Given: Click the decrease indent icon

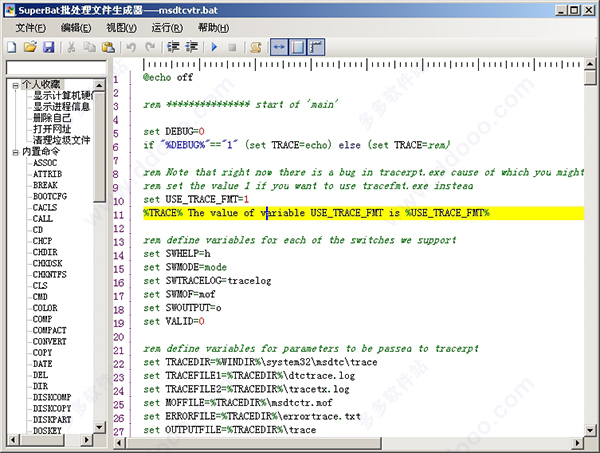Looking at the screenshot, I should pyautogui.click(x=173, y=47).
